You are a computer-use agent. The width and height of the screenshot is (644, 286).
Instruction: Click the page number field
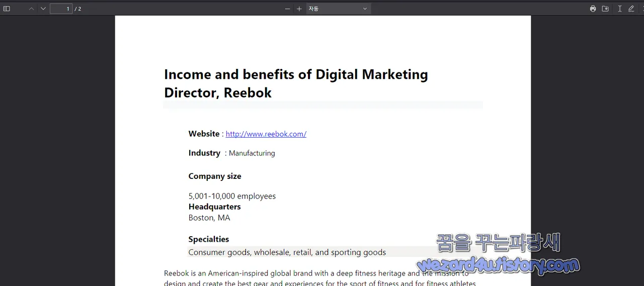pyautogui.click(x=61, y=9)
